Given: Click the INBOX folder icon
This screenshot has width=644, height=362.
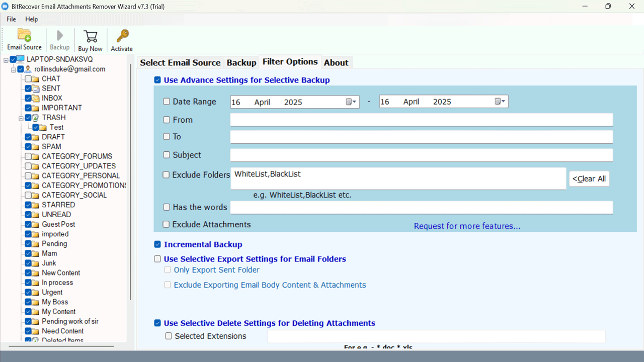Looking at the screenshot, I should [x=36, y=98].
